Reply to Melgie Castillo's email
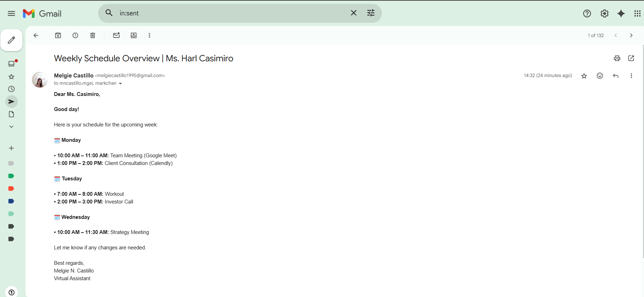 616,76
